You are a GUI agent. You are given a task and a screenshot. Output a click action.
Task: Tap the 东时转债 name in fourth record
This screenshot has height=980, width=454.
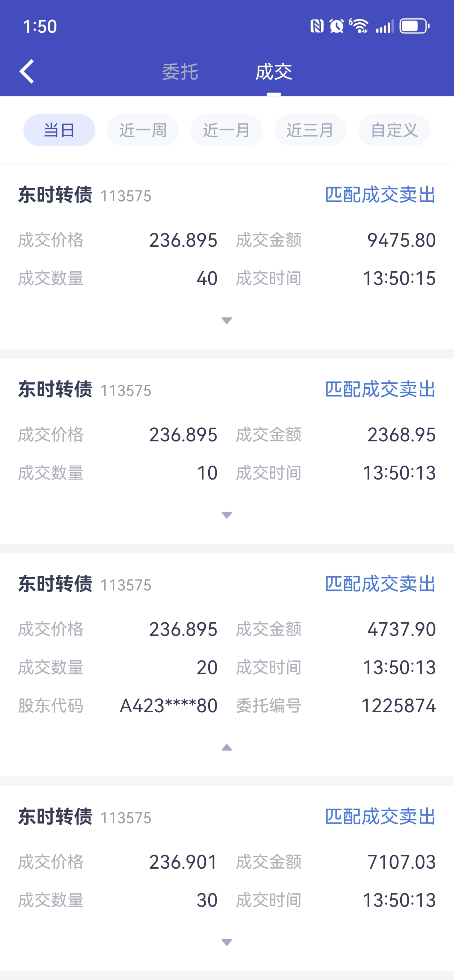(x=55, y=816)
